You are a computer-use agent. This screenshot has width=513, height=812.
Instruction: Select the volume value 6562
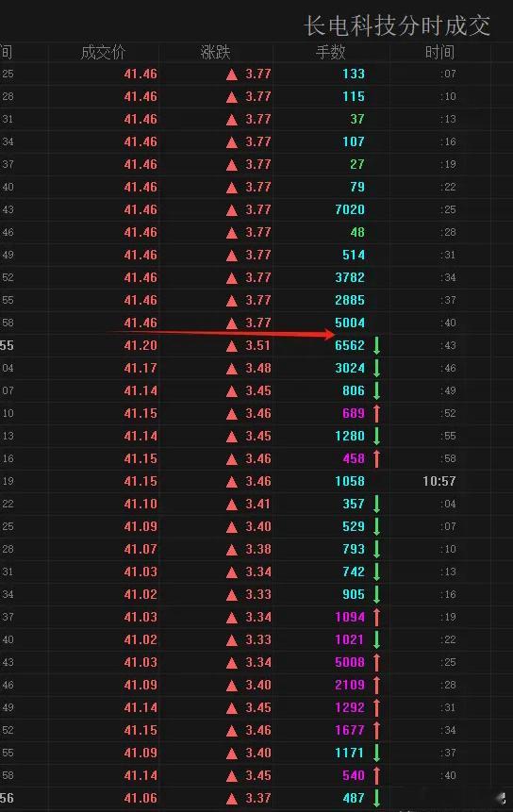tap(350, 345)
